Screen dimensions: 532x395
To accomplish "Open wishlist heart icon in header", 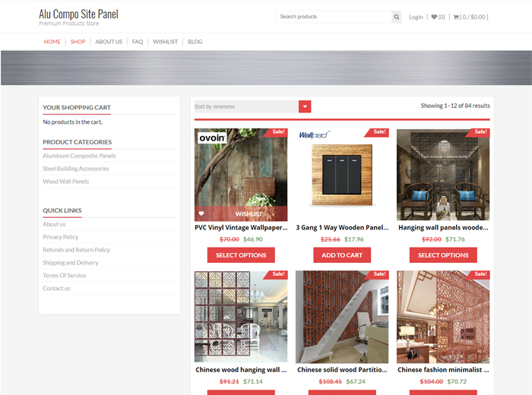I will (x=434, y=17).
